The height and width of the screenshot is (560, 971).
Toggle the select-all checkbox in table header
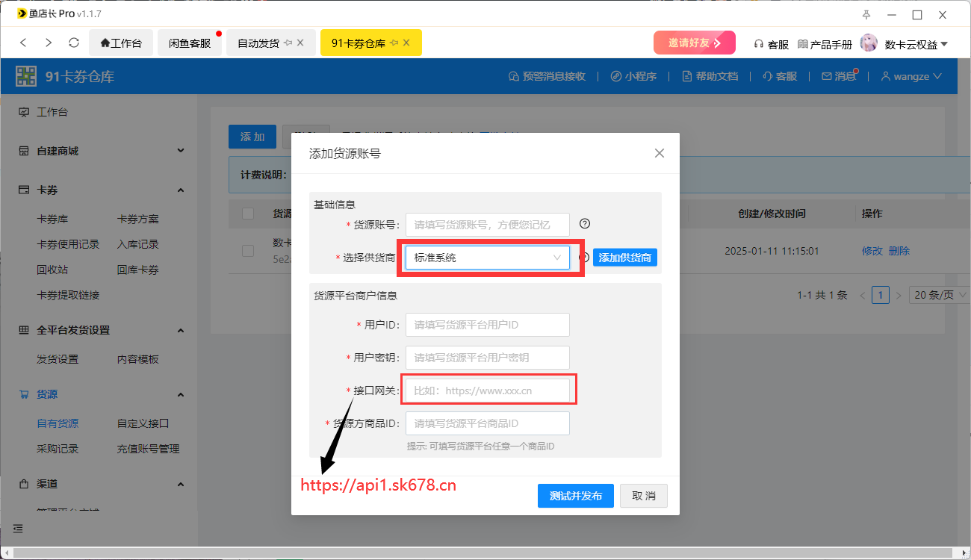coord(248,214)
